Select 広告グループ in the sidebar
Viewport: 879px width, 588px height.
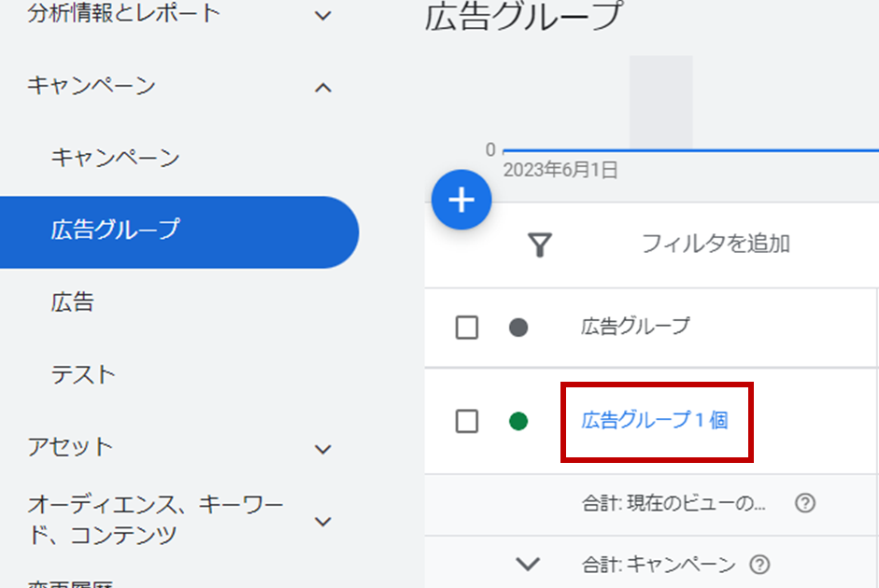click(x=179, y=231)
